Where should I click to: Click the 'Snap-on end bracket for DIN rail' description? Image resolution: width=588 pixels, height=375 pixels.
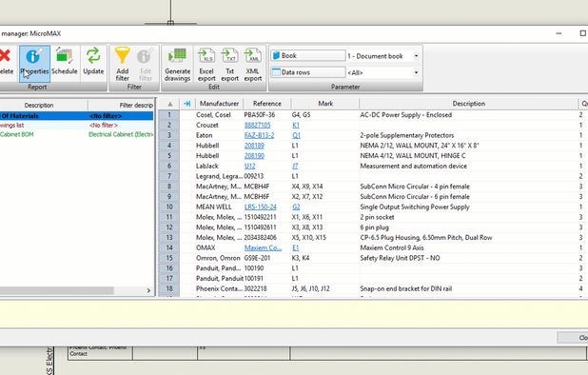coord(405,288)
